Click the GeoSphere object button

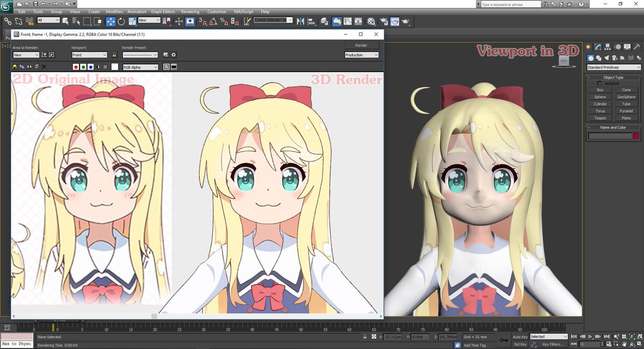coord(626,97)
